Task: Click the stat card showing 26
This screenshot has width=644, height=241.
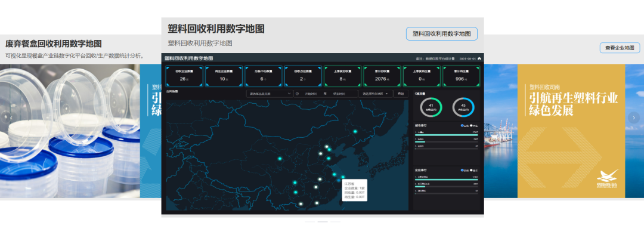Action: 184,76
